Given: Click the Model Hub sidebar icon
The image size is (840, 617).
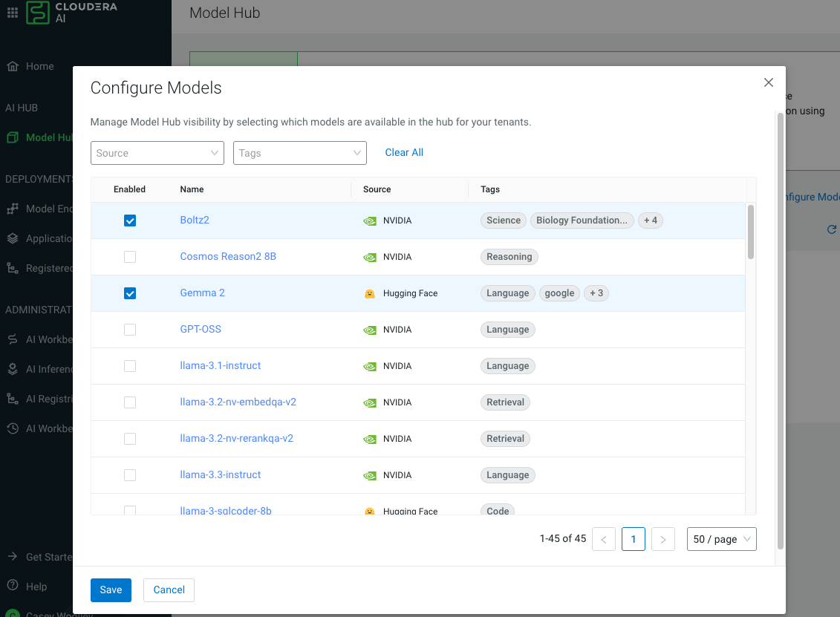Looking at the screenshot, I should pos(13,137).
